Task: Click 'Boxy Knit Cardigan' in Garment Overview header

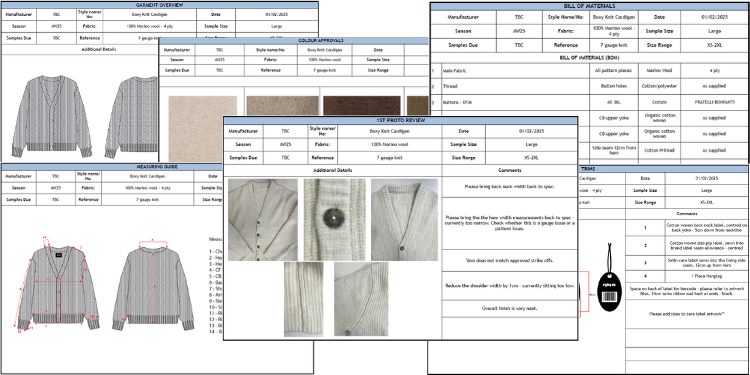Action: point(150,14)
